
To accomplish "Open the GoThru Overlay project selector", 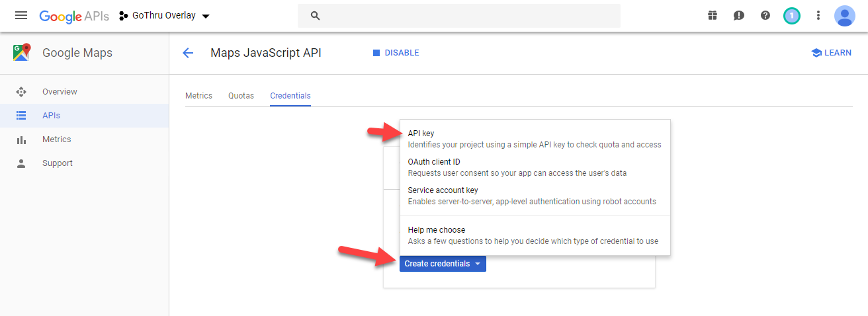I will click(x=164, y=15).
